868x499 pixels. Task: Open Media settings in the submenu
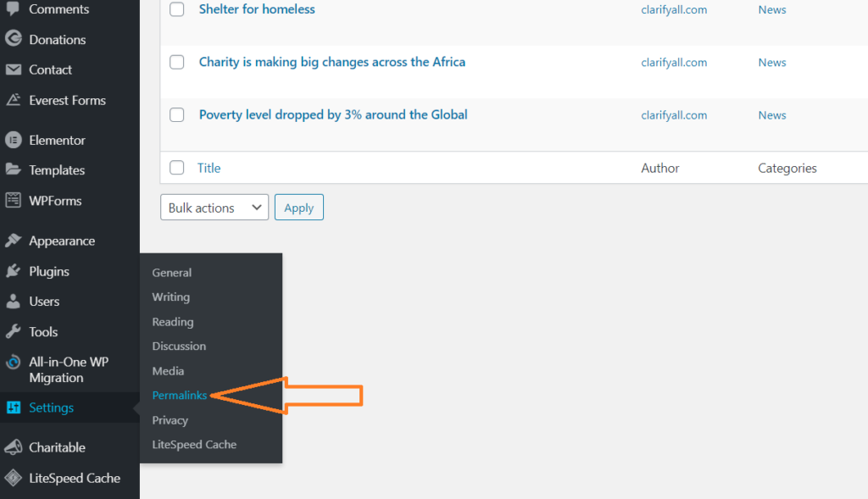pos(168,371)
